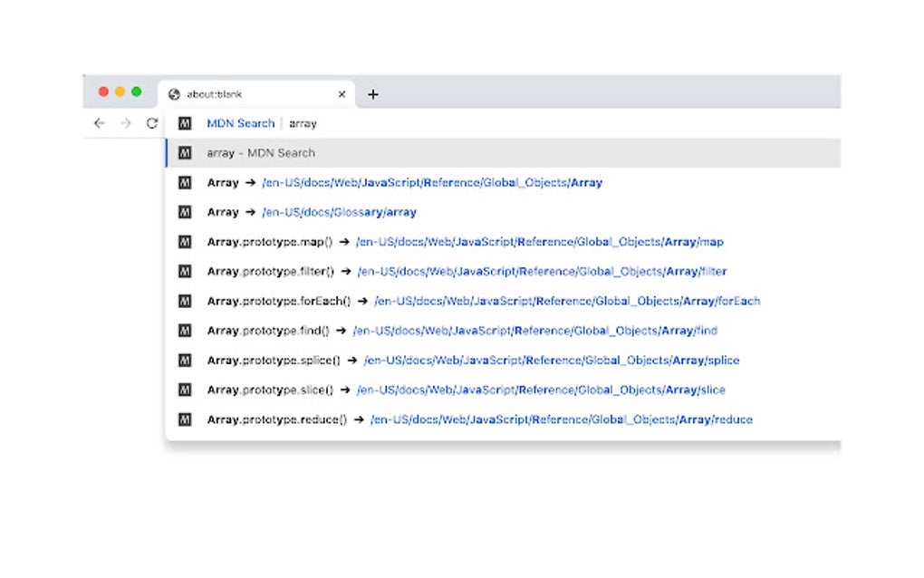Open the Array/slice documentation link
Viewport: 924px width, 578px height.
coord(540,390)
